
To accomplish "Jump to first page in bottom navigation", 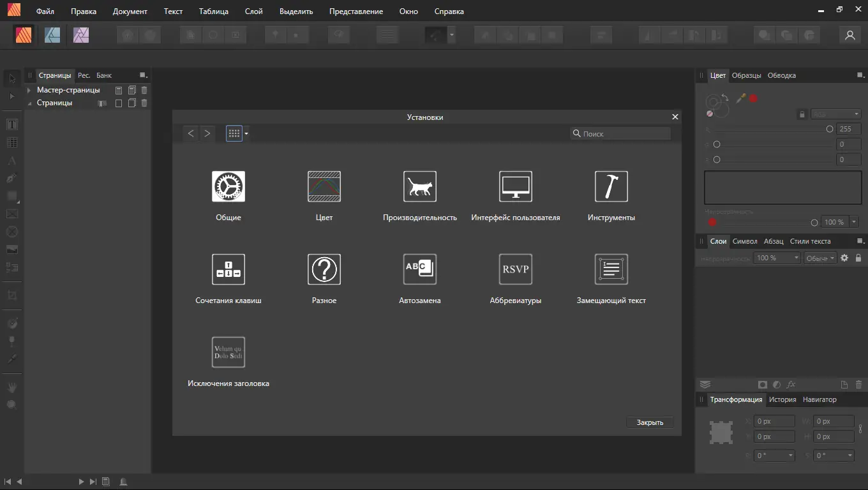I will tap(8, 482).
